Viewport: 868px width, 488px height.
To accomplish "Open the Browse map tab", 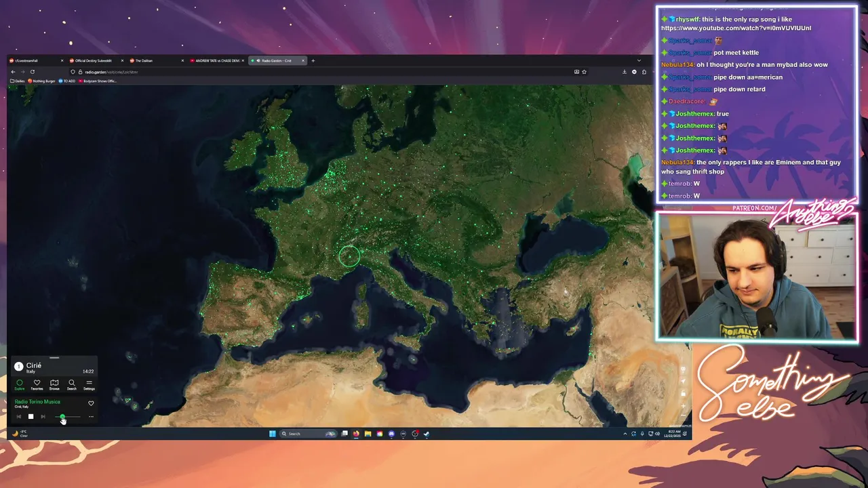I will pos(54,384).
